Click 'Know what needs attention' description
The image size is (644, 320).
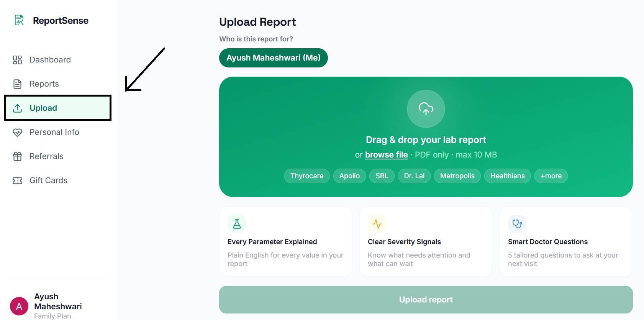tap(419, 259)
